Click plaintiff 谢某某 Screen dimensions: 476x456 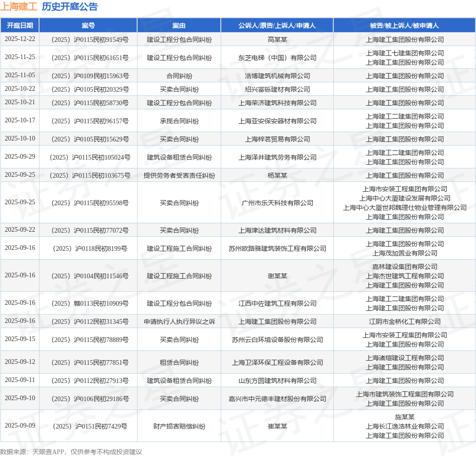[x=278, y=276]
